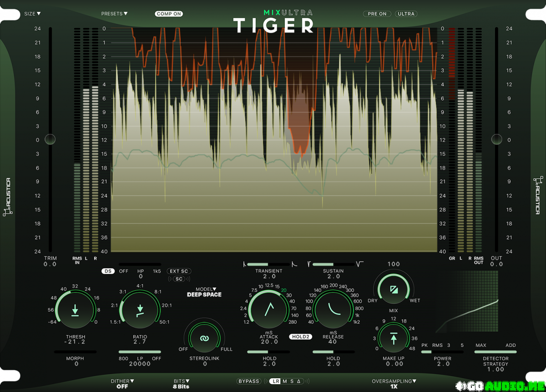The width and height of the screenshot is (546, 392).
Task: Toggle the COMP ON switch
Action: coord(168,14)
